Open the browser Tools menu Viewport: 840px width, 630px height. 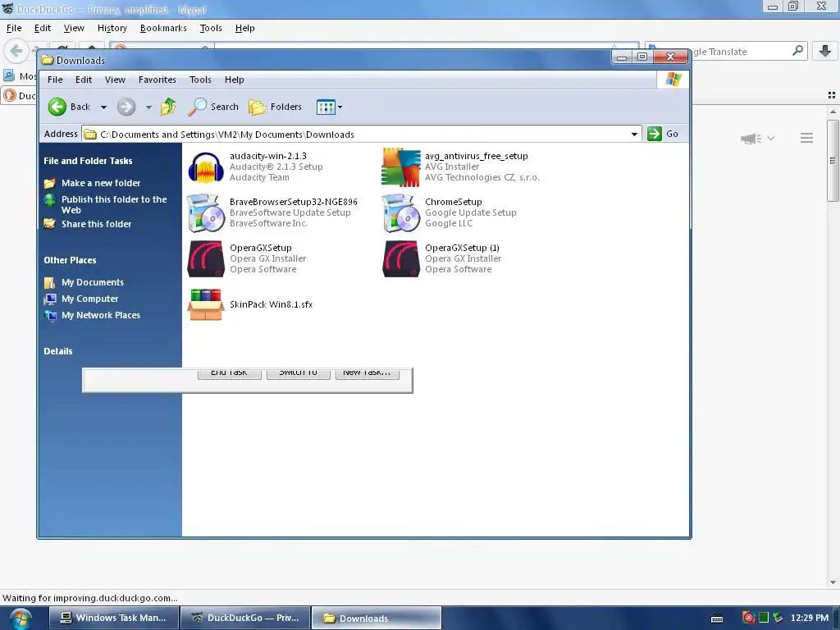click(211, 28)
